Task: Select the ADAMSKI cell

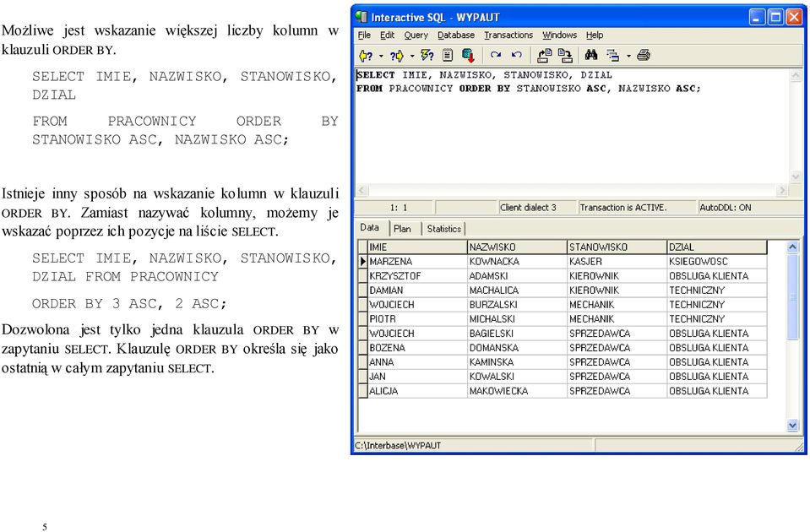Action: click(517, 276)
